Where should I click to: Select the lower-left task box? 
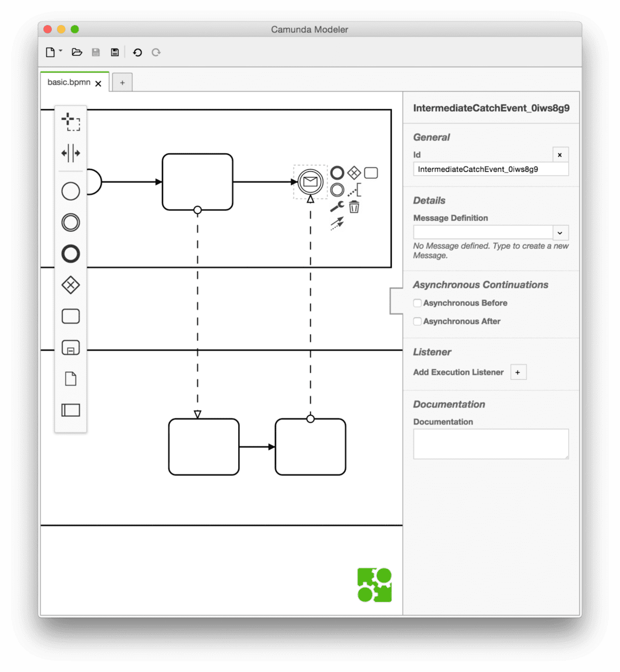[204, 447]
